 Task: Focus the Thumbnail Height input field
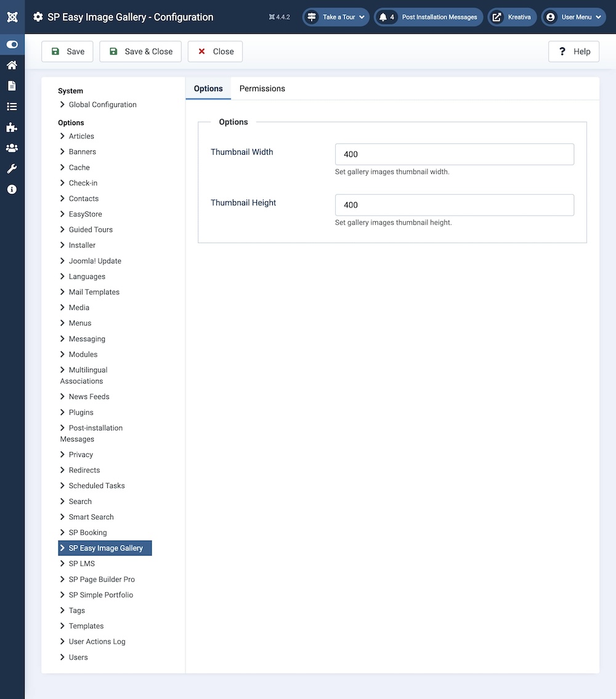[x=454, y=205]
